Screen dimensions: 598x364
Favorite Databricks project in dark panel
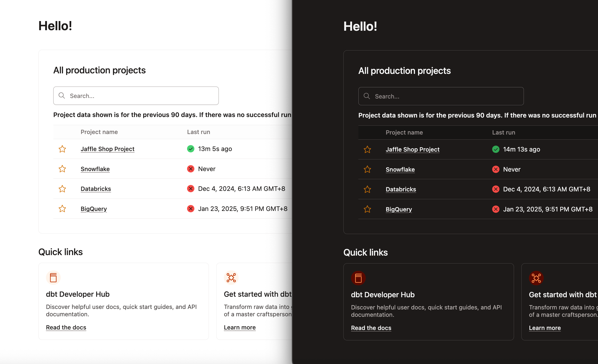pyautogui.click(x=367, y=189)
